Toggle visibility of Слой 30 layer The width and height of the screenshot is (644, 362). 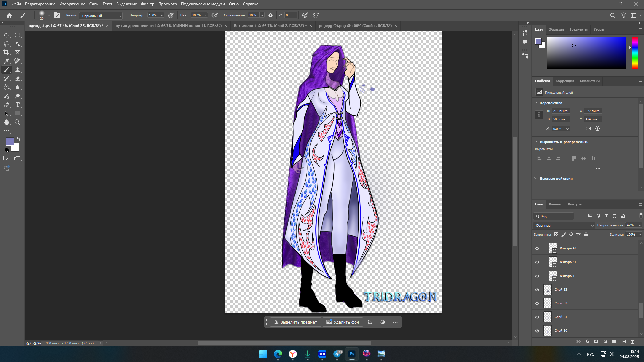pyautogui.click(x=537, y=331)
